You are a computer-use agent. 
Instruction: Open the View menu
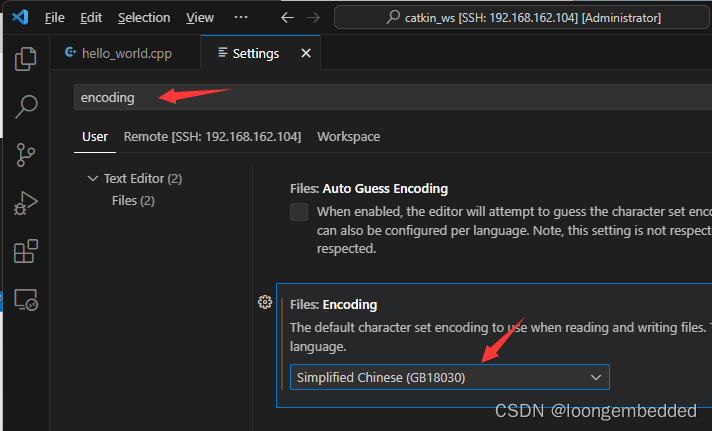click(x=200, y=18)
